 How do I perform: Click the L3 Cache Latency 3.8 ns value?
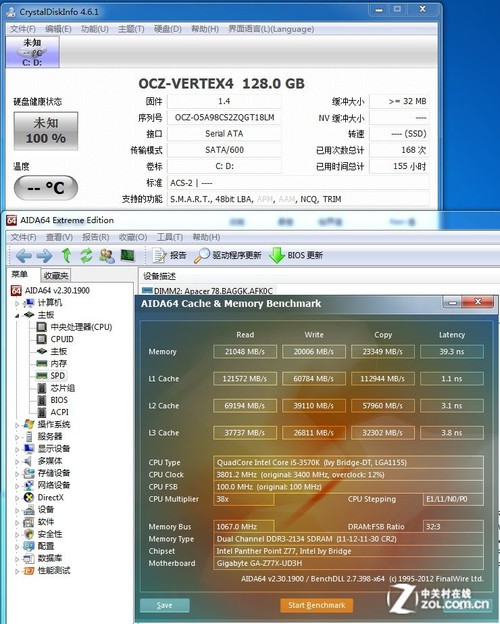click(452, 433)
